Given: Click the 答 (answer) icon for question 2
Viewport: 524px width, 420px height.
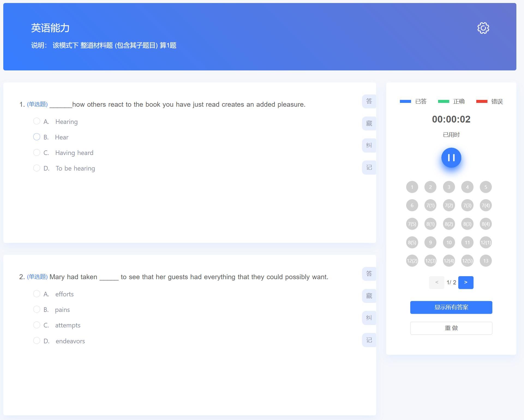Looking at the screenshot, I should (x=369, y=273).
